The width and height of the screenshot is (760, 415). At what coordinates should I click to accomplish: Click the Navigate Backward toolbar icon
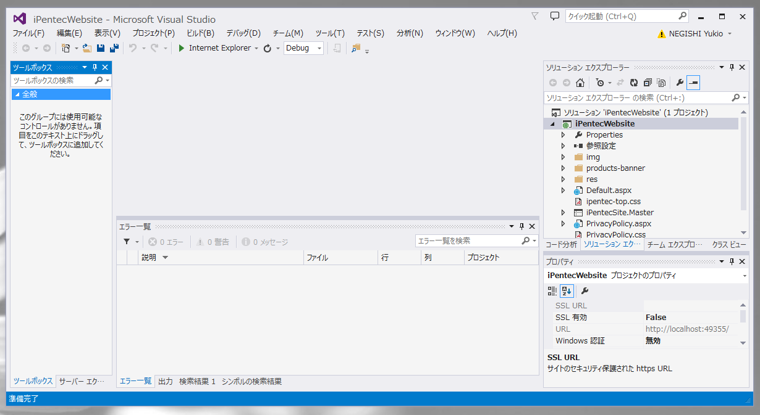(x=26, y=48)
